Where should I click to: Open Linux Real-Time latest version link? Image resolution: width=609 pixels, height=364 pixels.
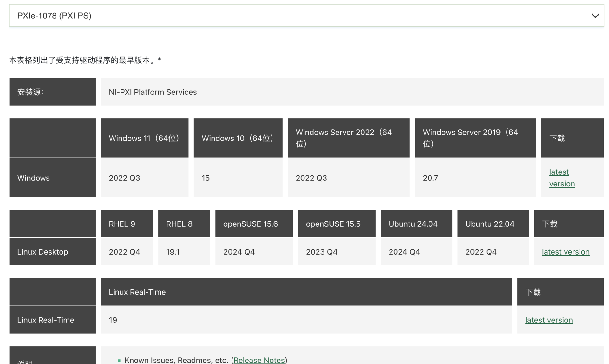point(549,320)
